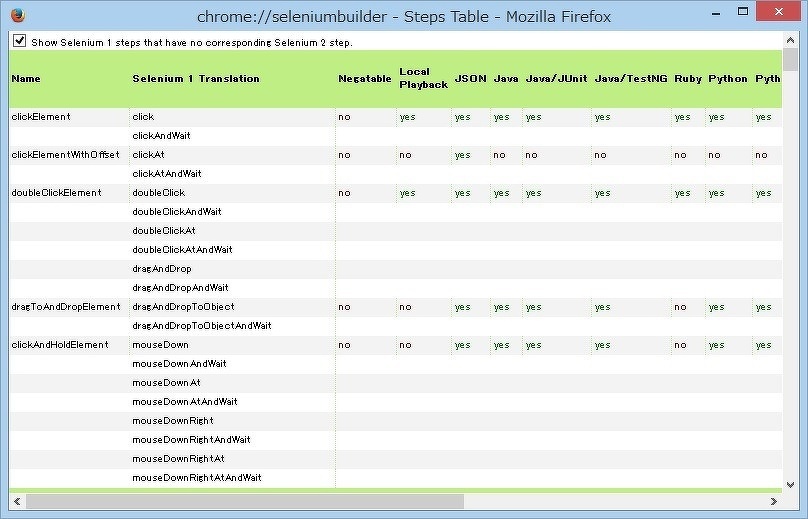The image size is (808, 519).
Task: Minimize the Steps Table window
Action: click(679, 15)
